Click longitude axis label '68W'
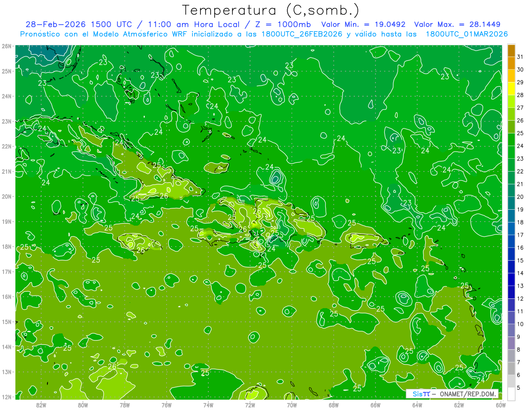Image resolution: width=532 pixels, height=411 pixels. pos(333,405)
